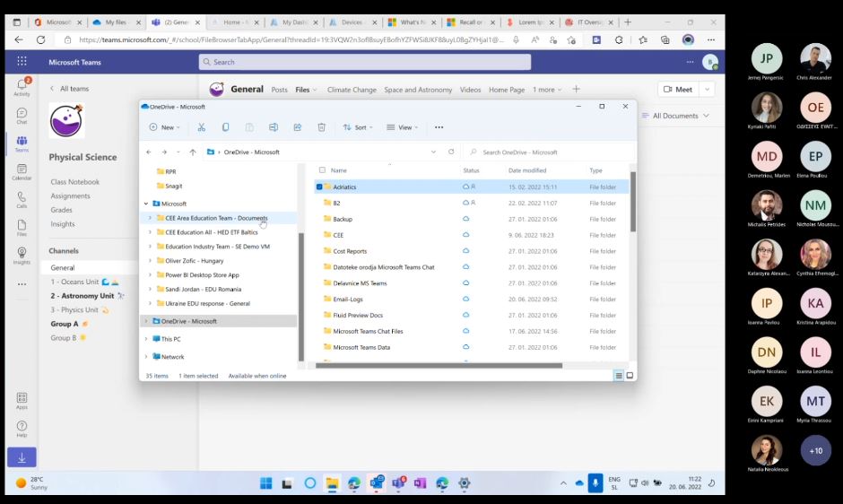
Task: Tick the select-all checkbox beside Name header
Action: point(322,170)
